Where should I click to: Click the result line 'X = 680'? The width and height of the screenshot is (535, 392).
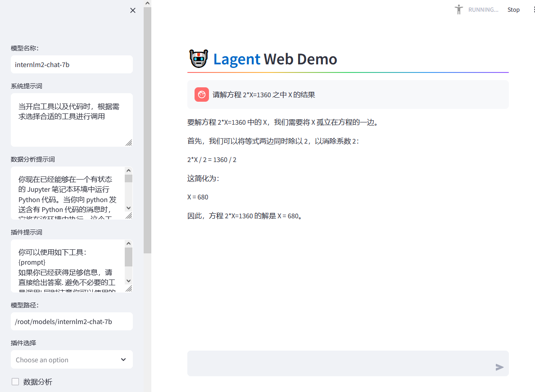click(x=198, y=197)
